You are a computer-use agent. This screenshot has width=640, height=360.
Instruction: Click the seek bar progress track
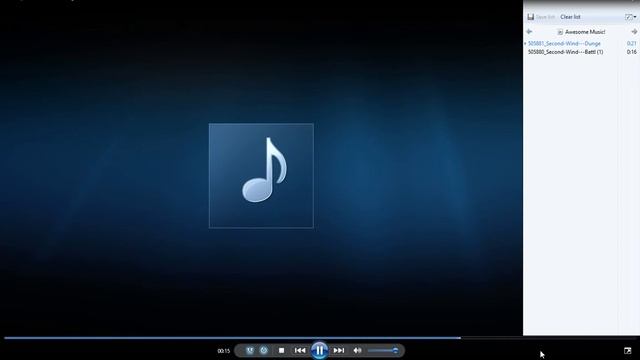[320, 338]
